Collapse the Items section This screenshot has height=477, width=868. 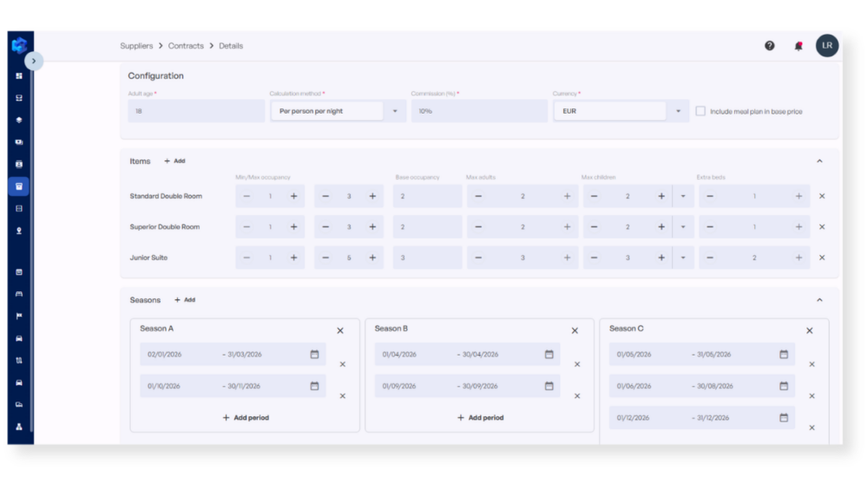(820, 161)
